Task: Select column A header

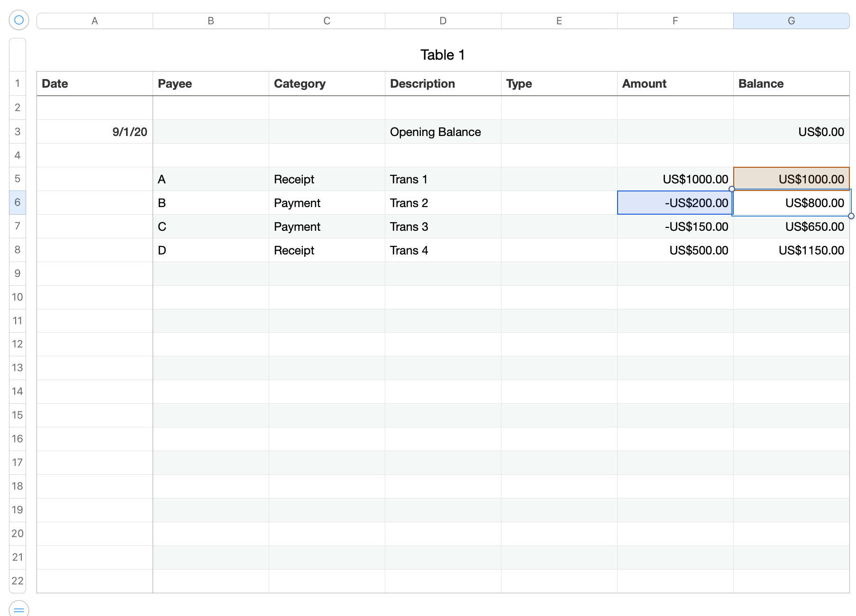Action: click(95, 21)
